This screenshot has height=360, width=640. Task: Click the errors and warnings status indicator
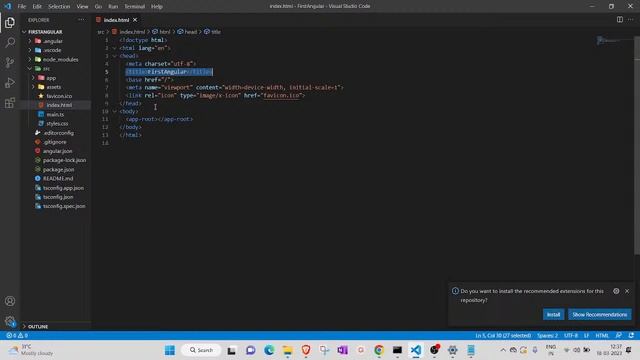pos(17,336)
